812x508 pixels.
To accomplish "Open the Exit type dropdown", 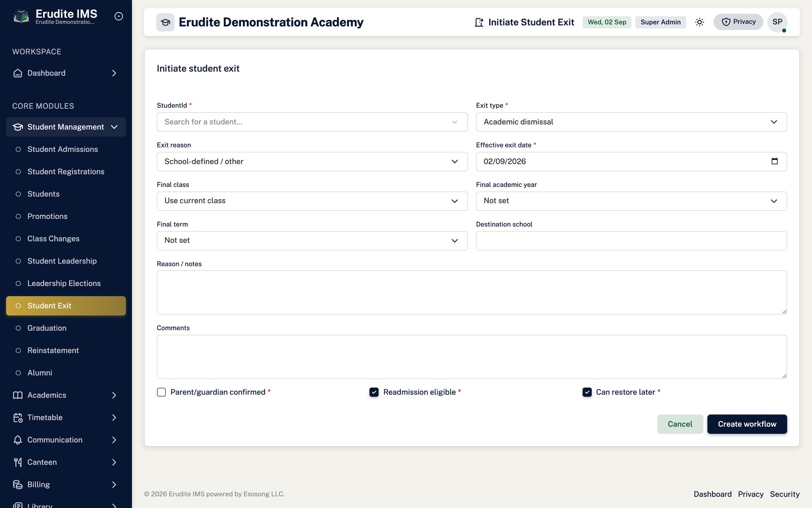I will 631,122.
